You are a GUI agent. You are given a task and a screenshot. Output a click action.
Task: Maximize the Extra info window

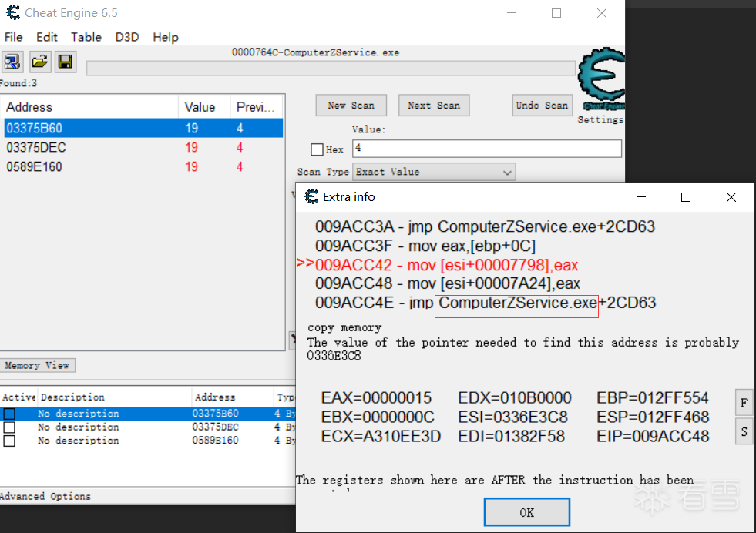[x=686, y=197]
